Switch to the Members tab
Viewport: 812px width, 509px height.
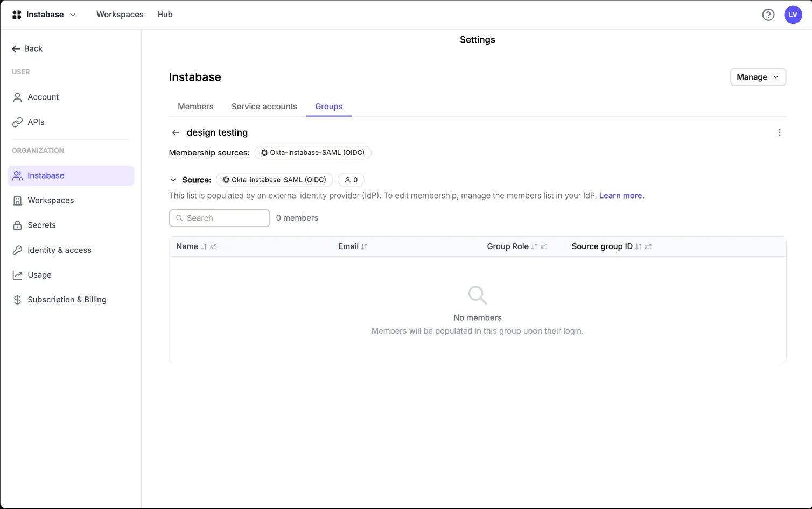195,107
